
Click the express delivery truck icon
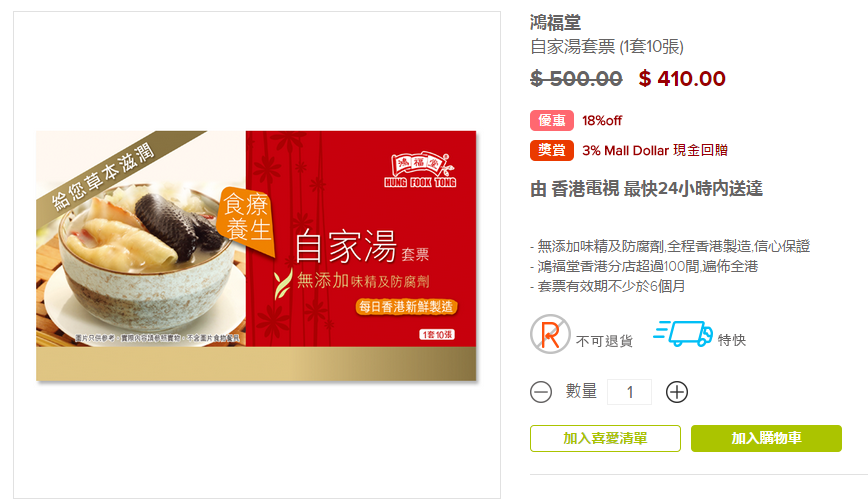(x=683, y=334)
